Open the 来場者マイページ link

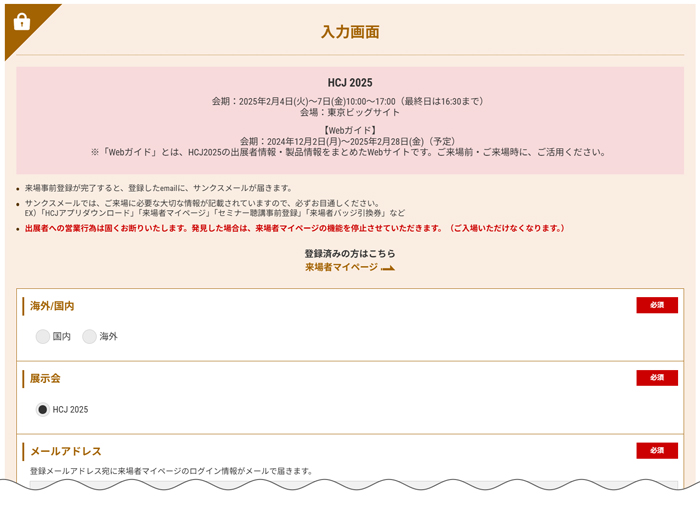(342, 267)
